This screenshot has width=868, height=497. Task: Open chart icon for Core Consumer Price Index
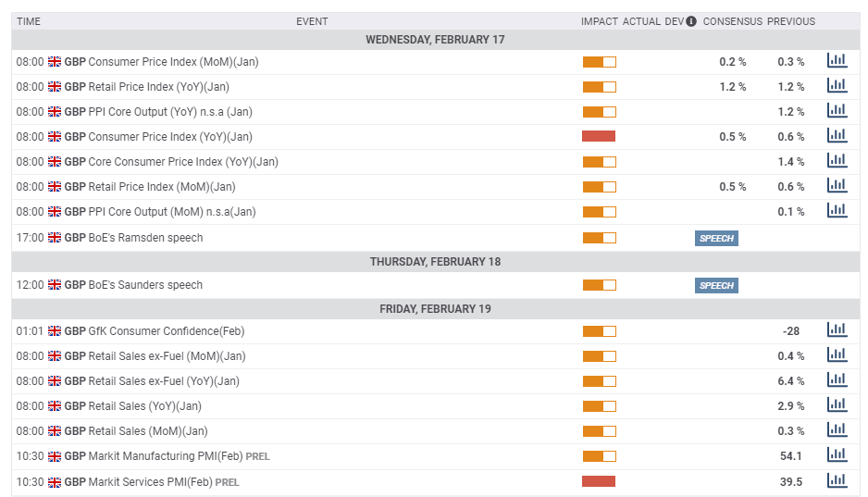(837, 161)
